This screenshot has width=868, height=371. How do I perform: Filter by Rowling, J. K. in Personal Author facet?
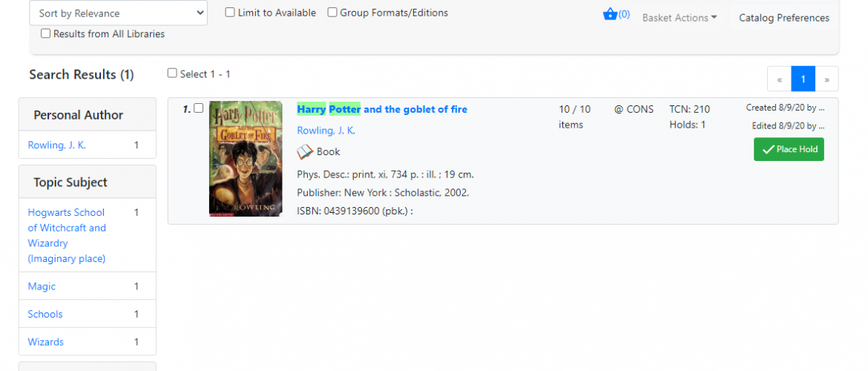57,145
